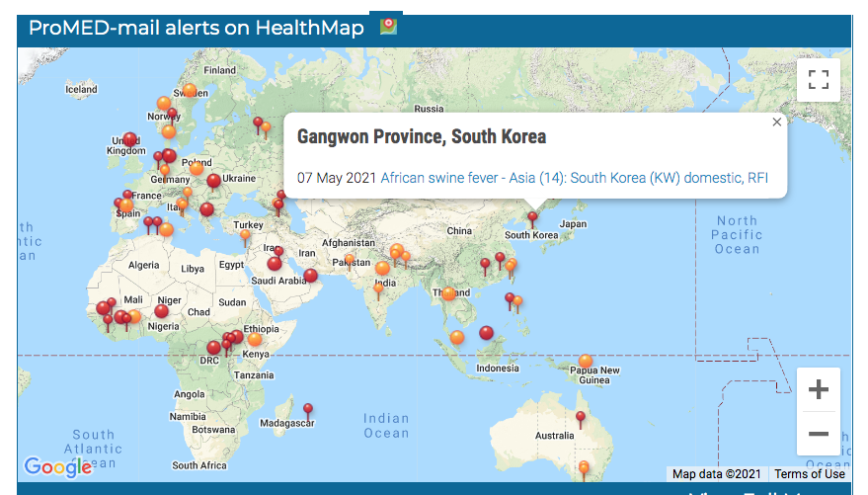The height and width of the screenshot is (495, 868).
Task: Zoom out of the map
Action: [x=819, y=434]
